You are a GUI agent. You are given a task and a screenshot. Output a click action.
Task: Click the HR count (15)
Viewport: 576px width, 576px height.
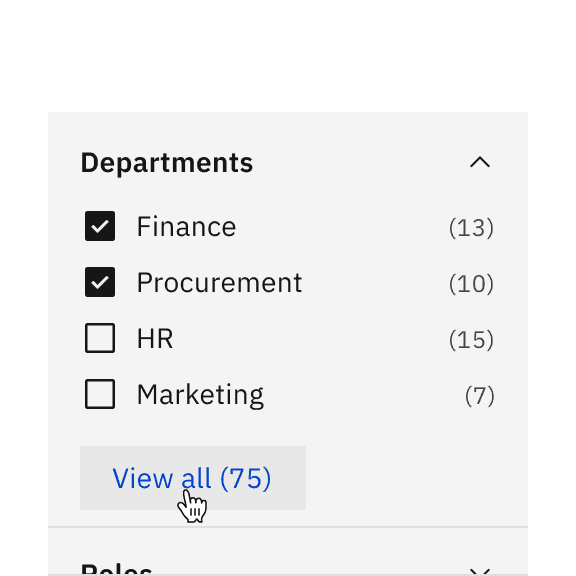point(471,340)
